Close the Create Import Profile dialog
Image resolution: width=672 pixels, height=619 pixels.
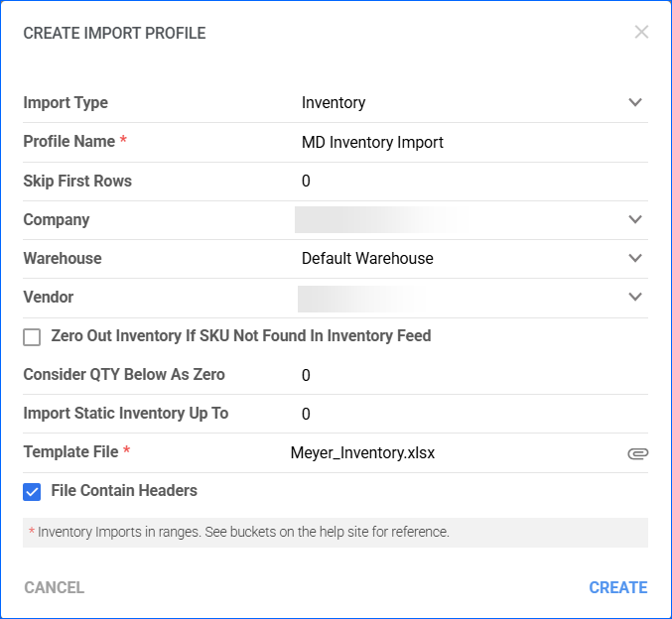[641, 32]
